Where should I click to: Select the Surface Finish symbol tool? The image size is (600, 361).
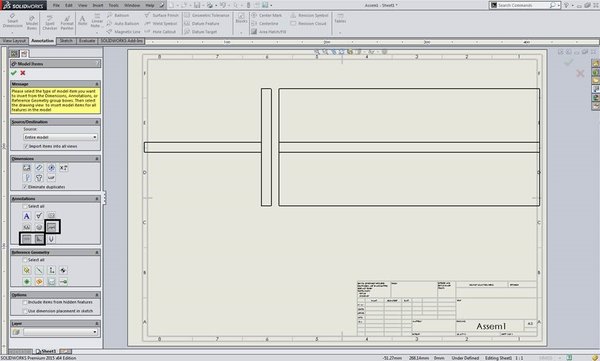tap(162, 15)
